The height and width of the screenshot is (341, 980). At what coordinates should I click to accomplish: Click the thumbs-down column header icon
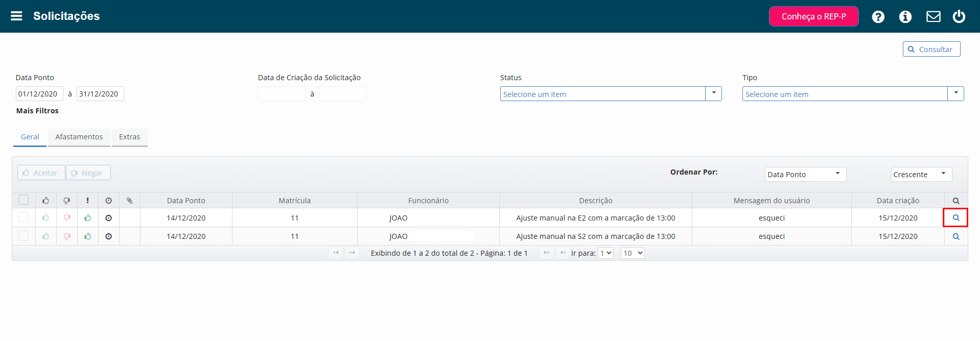pyautogui.click(x=67, y=201)
